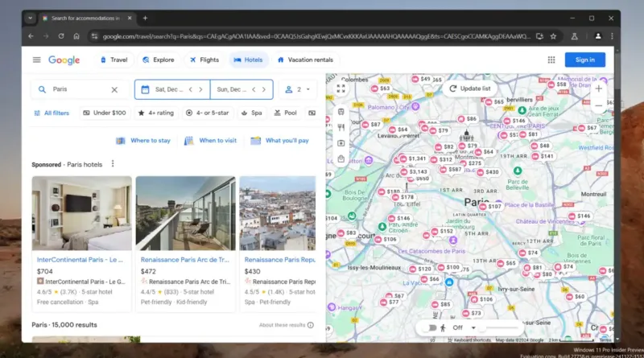Switch to the Flights tab
The height and width of the screenshot is (358, 644).
click(204, 60)
